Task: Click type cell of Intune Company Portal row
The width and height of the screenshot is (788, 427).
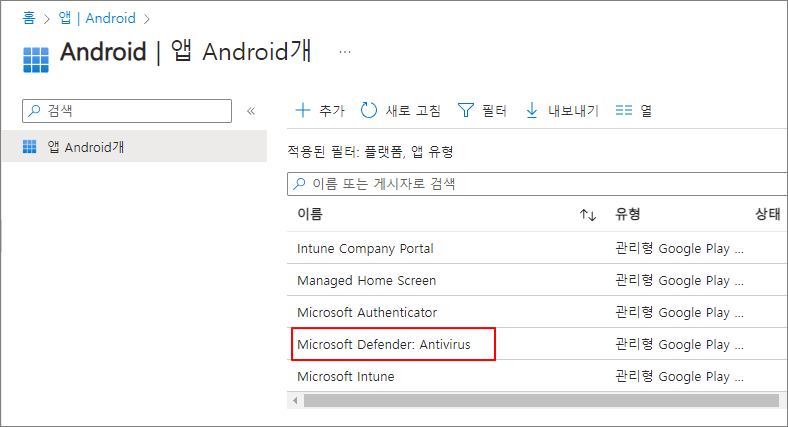Action: [x=679, y=249]
